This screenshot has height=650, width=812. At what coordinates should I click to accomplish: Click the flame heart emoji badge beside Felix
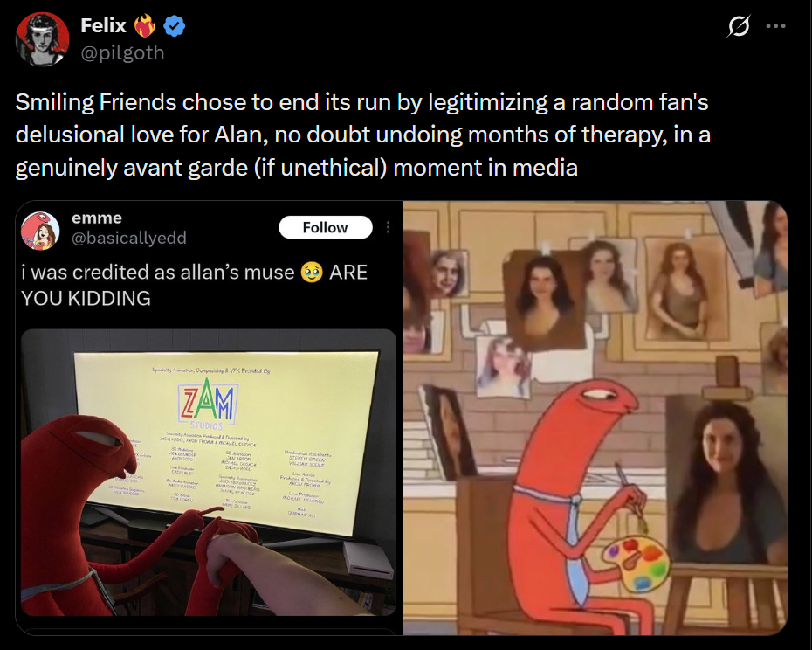[x=145, y=25]
